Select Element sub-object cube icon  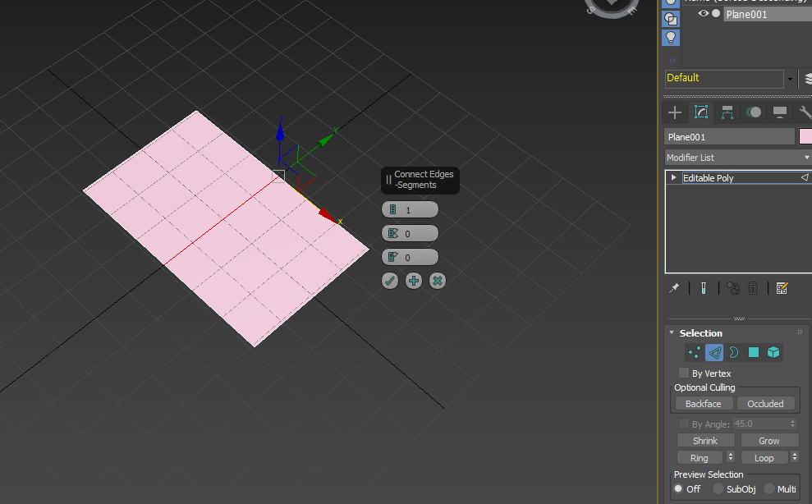pos(773,353)
